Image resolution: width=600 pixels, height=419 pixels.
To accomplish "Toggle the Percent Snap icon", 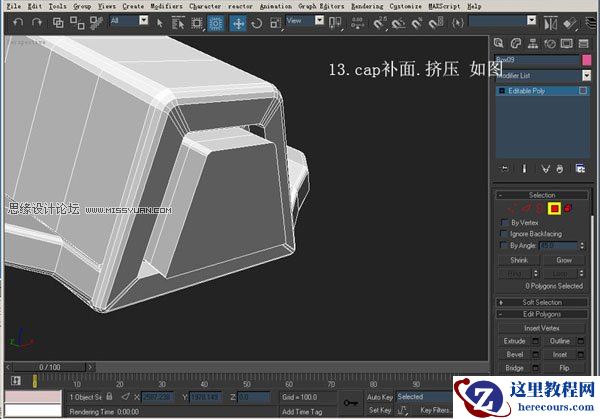I will (417, 24).
